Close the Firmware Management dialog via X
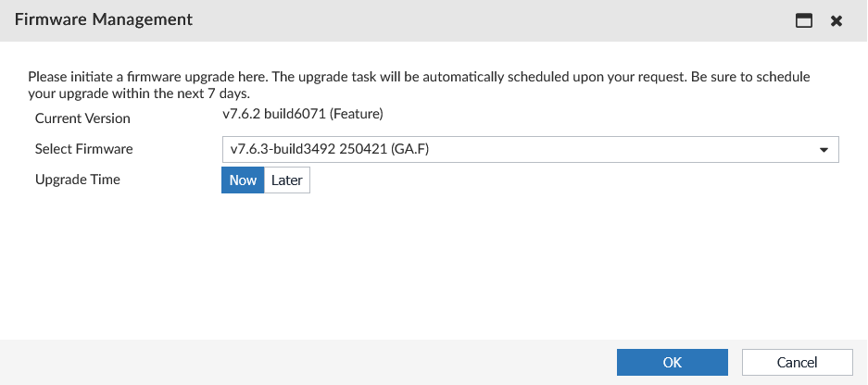 [x=837, y=20]
